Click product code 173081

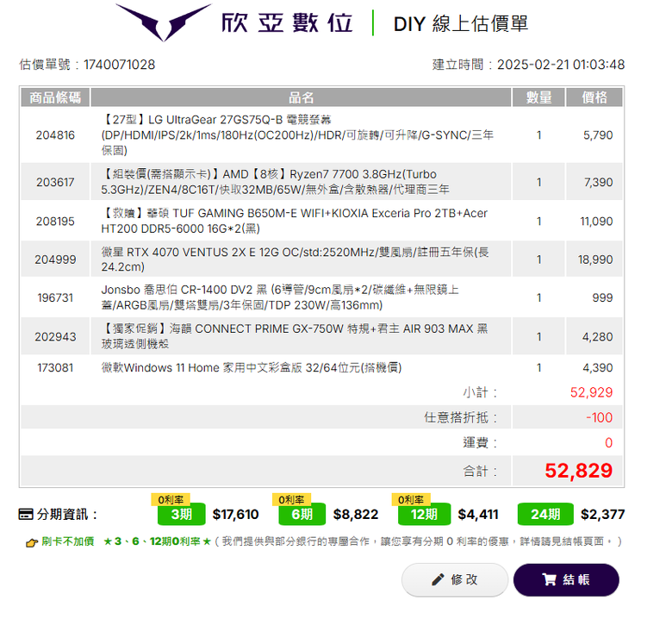point(55,367)
